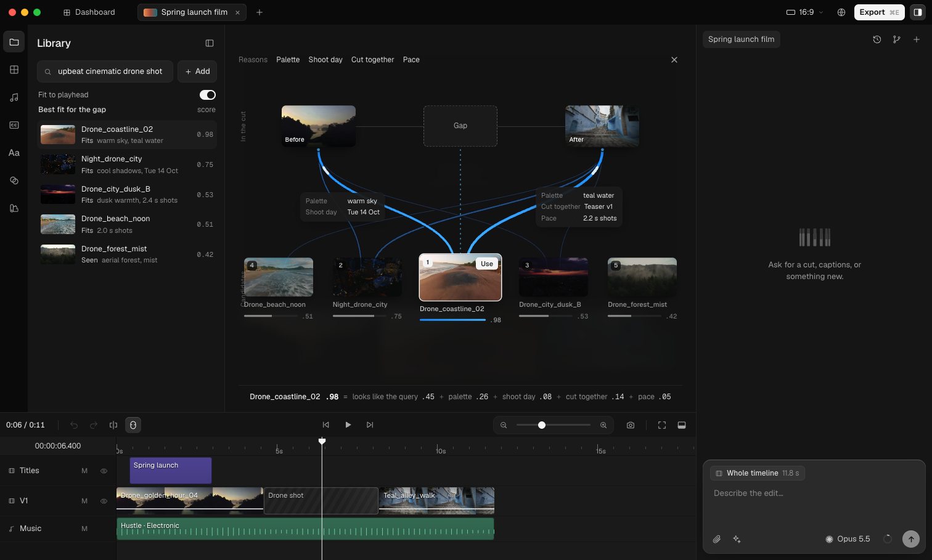Click the Export button
Image resolution: width=932 pixels, height=560 pixels.
pos(879,12)
